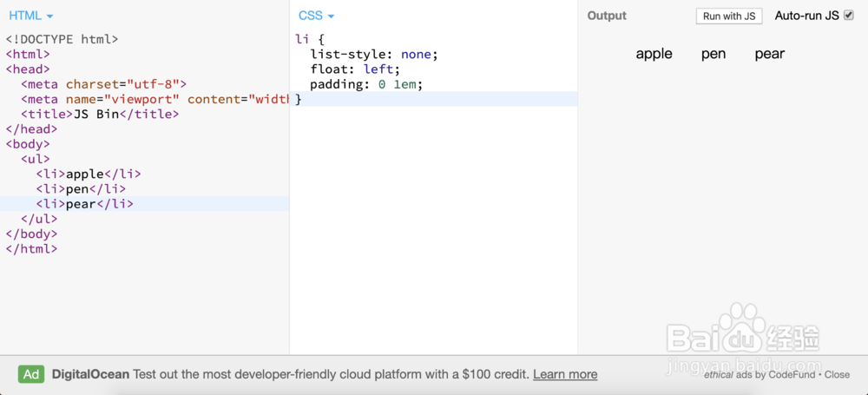Select the 'pen' item in output

click(x=713, y=54)
